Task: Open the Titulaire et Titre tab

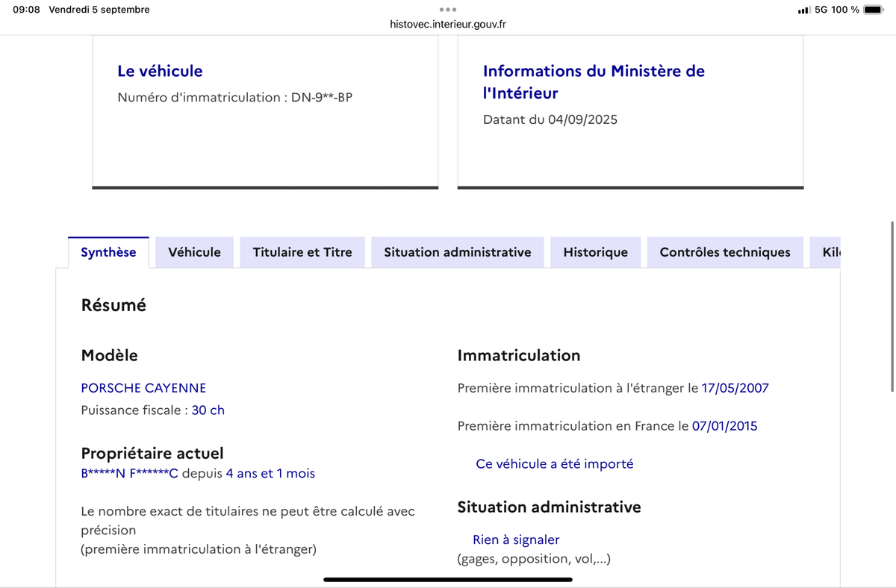Action: pyautogui.click(x=302, y=252)
